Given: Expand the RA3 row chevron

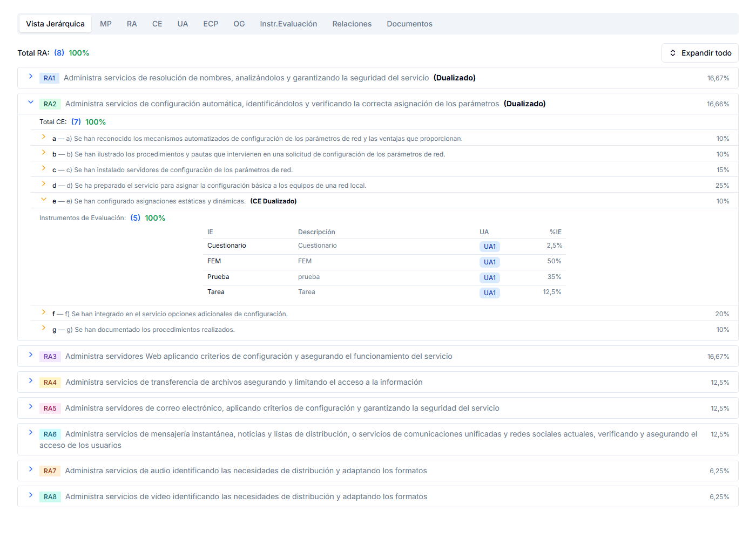Looking at the screenshot, I should coord(31,355).
